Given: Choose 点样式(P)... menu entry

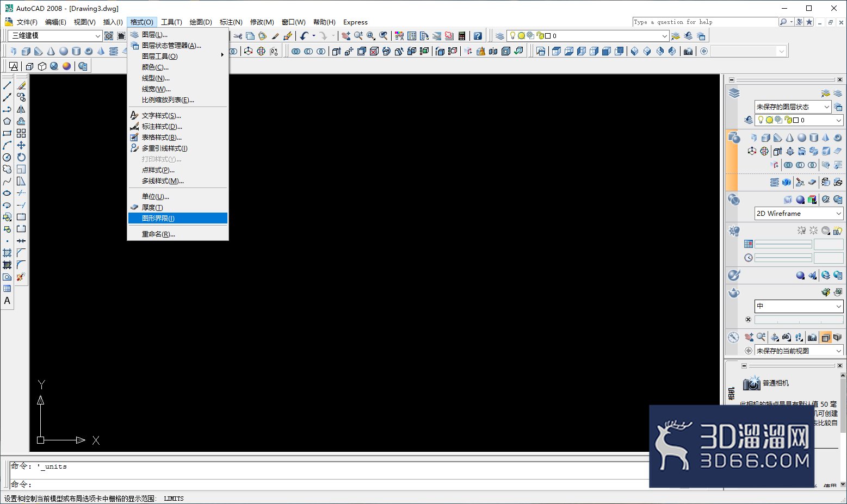Looking at the screenshot, I should 178,170.
